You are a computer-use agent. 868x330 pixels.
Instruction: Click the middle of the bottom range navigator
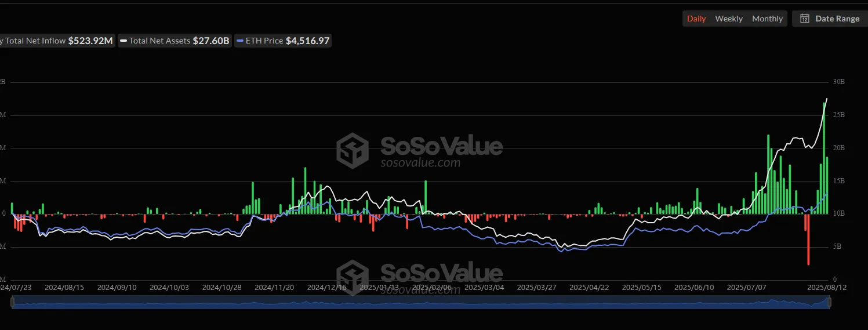click(420, 302)
